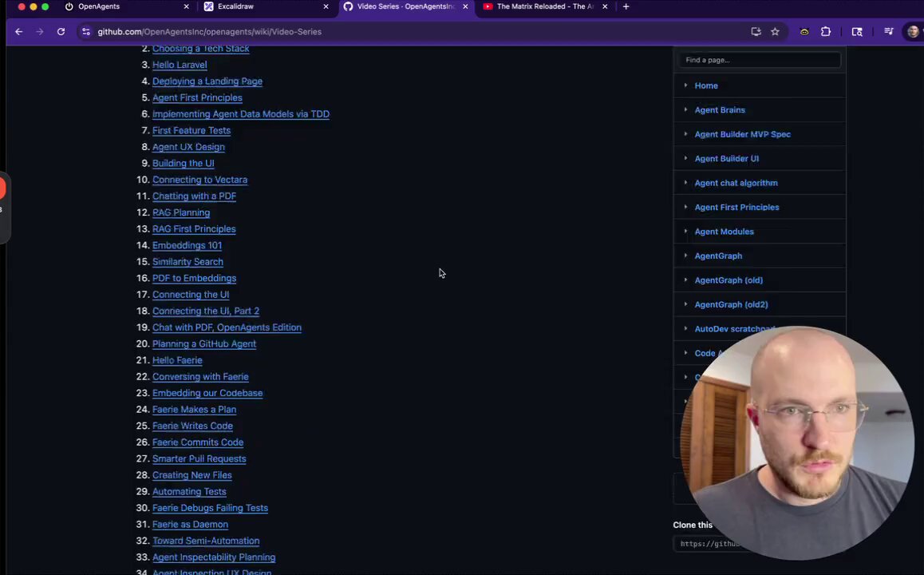
Task: Expand the Home wiki page entry
Action: click(685, 85)
